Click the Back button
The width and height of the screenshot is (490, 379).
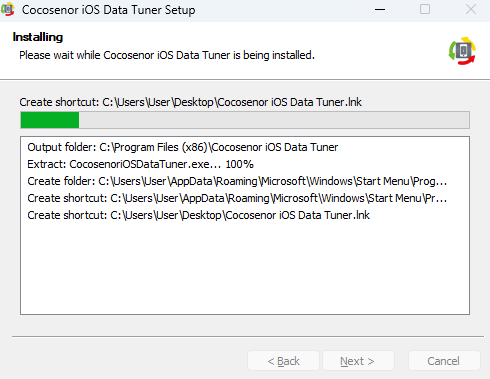coord(283,361)
